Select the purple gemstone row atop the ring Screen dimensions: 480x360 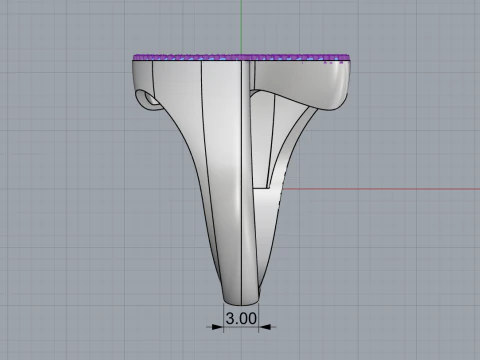[242, 57]
